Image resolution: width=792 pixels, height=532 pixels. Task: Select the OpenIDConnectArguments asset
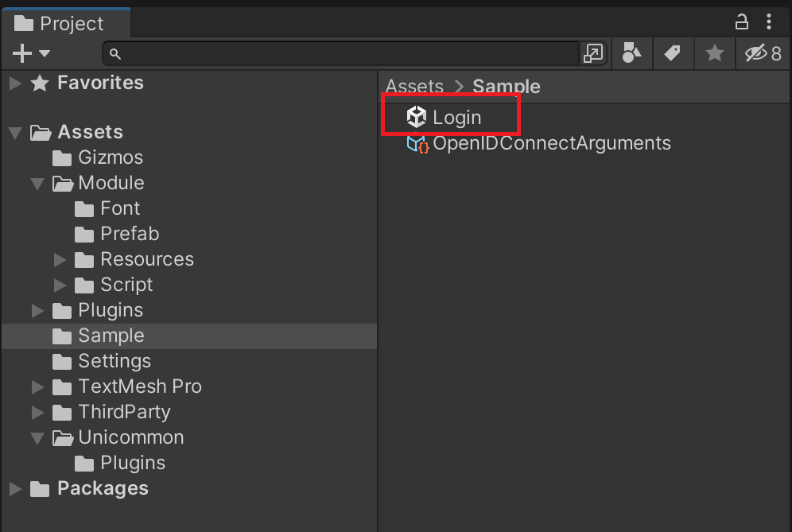[x=551, y=144]
